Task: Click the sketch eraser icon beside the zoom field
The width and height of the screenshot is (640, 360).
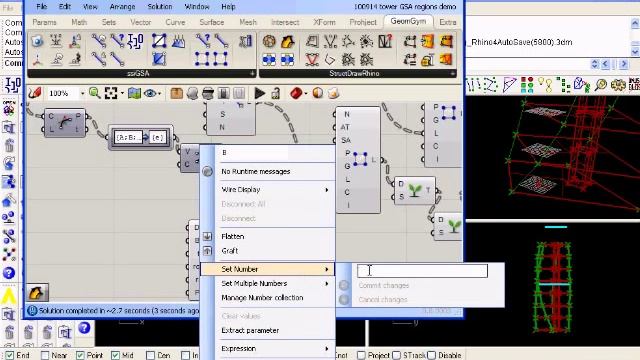Action: coord(35,93)
